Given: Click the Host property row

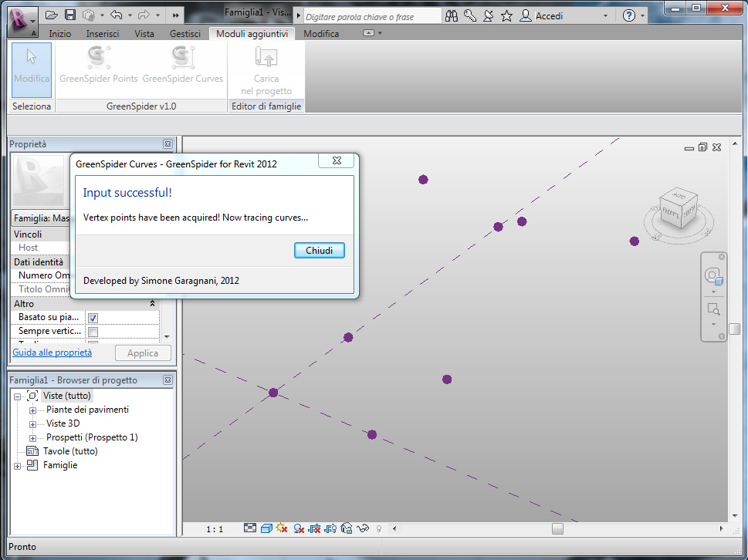Looking at the screenshot, I should (x=41, y=248).
